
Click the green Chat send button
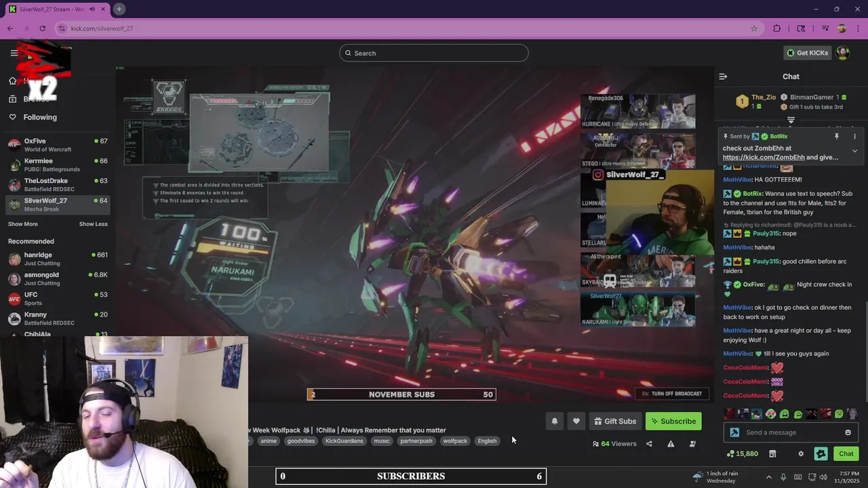pyautogui.click(x=846, y=453)
